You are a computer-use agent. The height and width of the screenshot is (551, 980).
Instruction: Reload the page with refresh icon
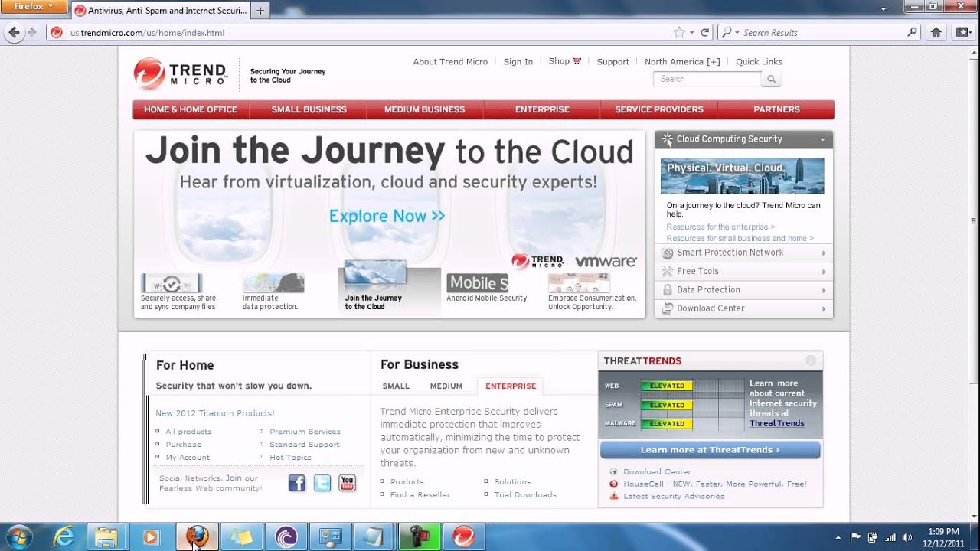tap(704, 32)
